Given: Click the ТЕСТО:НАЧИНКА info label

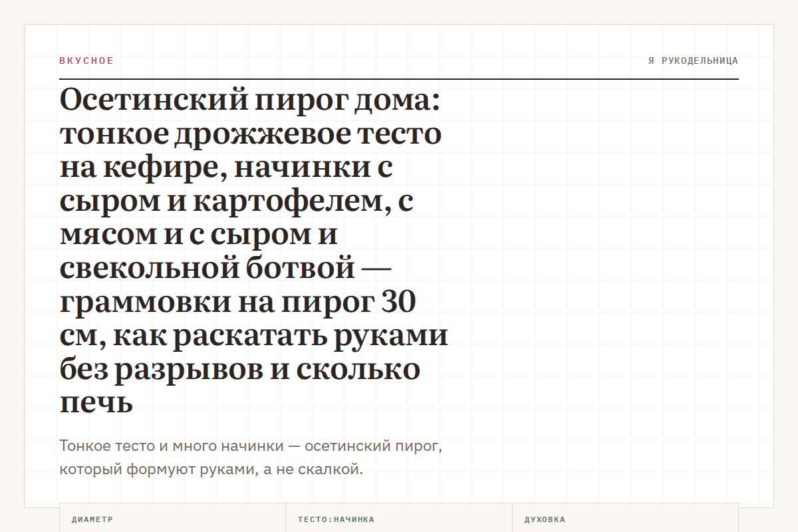Looking at the screenshot, I should 336,519.
